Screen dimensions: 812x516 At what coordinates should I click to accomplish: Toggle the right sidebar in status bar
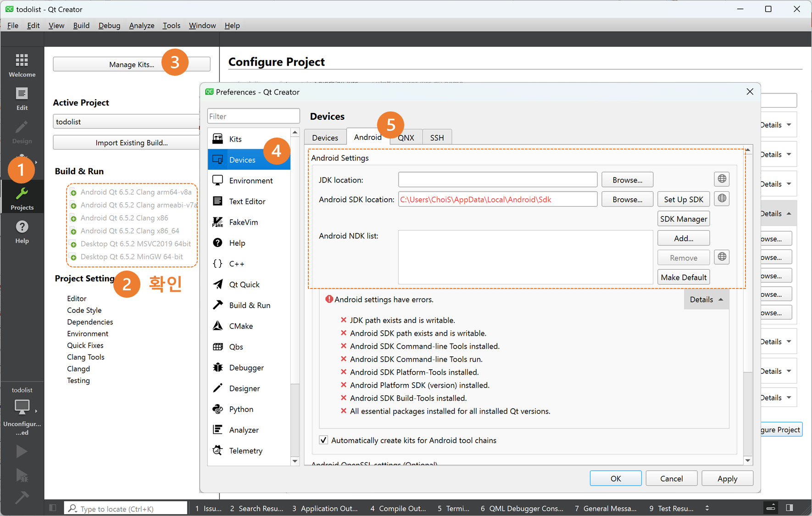tap(790, 508)
